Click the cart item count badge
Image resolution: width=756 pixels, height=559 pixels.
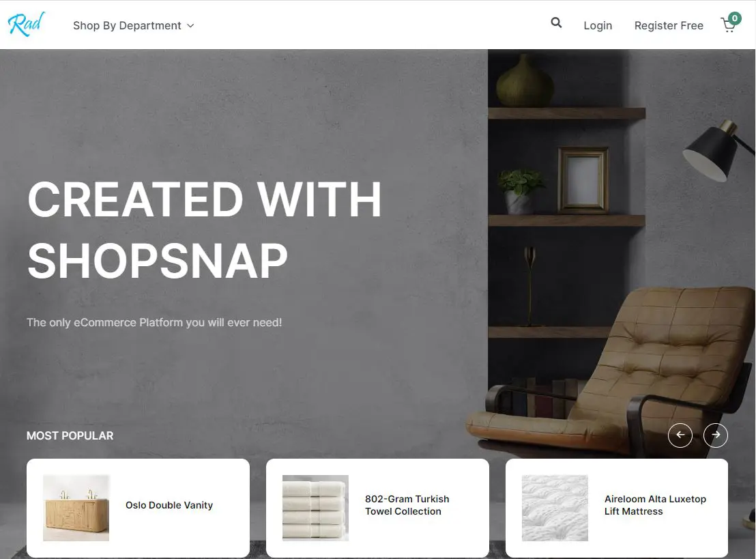click(734, 18)
